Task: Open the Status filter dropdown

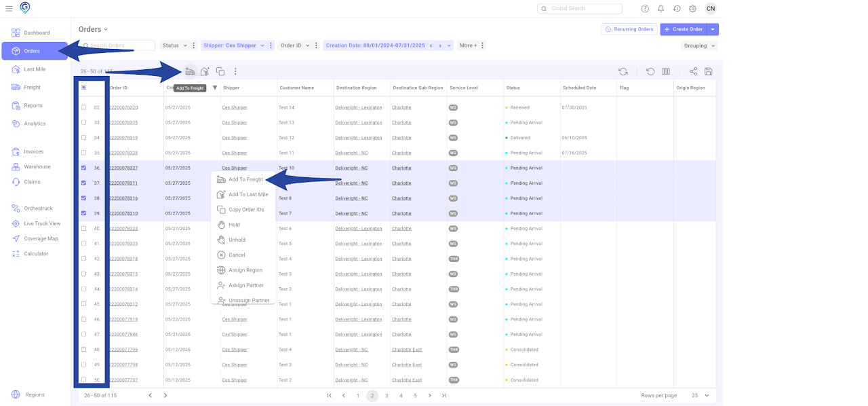Action: click(175, 45)
